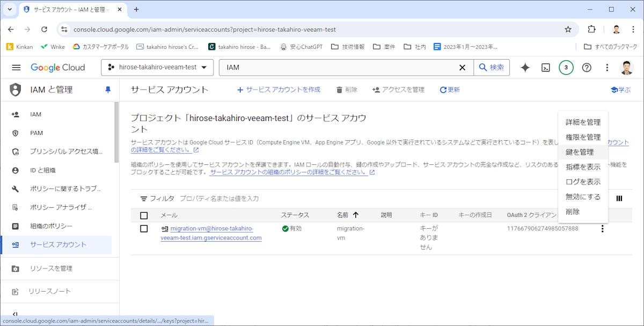Click the 検索 search button
The width and height of the screenshot is (644, 326).
(492, 68)
